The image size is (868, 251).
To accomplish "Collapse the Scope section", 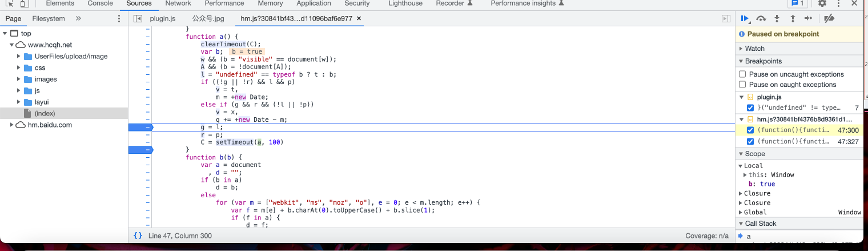I will [x=799, y=154].
